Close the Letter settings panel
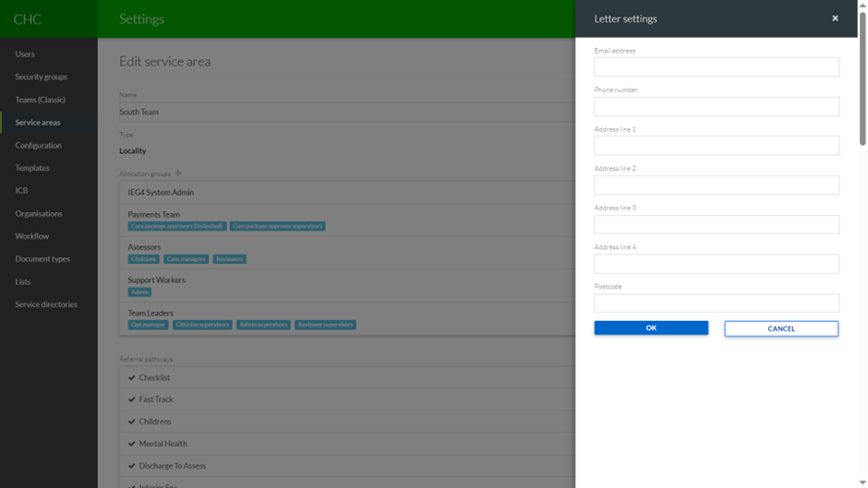Viewport: 868px width, 488px height. 835,18
